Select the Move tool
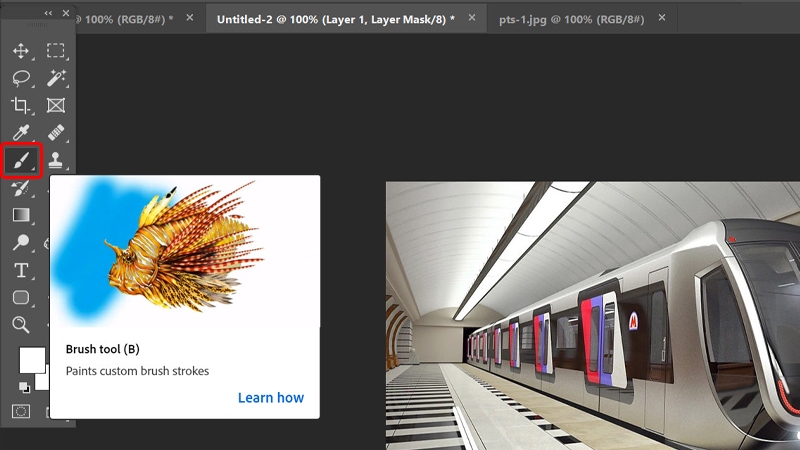The height and width of the screenshot is (450, 800). pos(21,51)
